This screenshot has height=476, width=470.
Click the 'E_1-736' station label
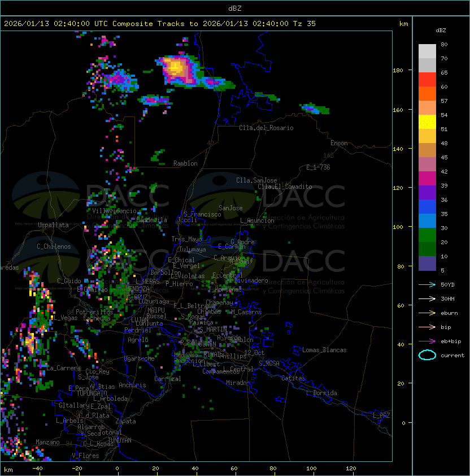click(318, 167)
